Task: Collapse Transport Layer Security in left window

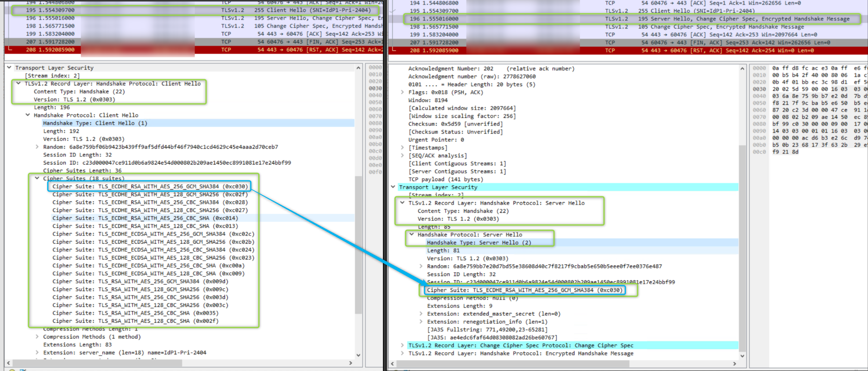Action: [x=9, y=68]
